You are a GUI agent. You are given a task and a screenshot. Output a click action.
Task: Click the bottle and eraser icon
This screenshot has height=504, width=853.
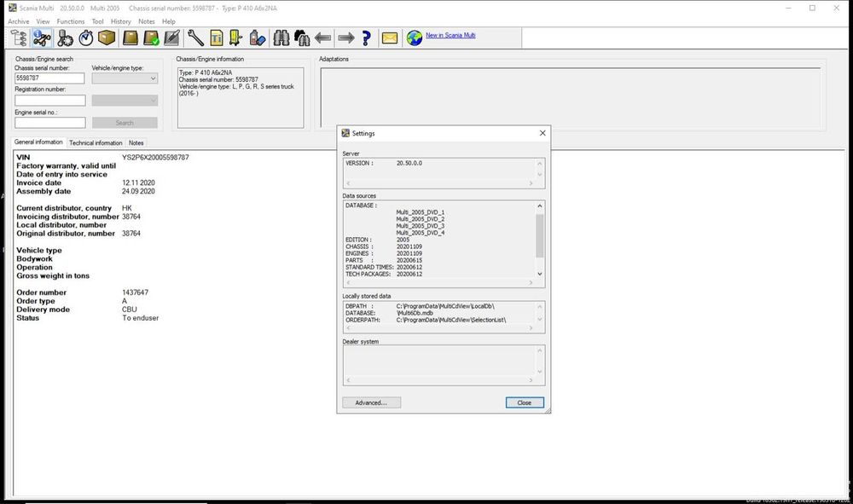click(x=257, y=38)
